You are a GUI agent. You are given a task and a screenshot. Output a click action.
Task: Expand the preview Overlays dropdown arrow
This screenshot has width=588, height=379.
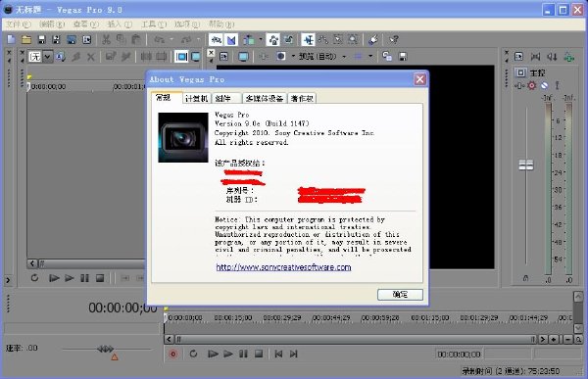(x=370, y=57)
